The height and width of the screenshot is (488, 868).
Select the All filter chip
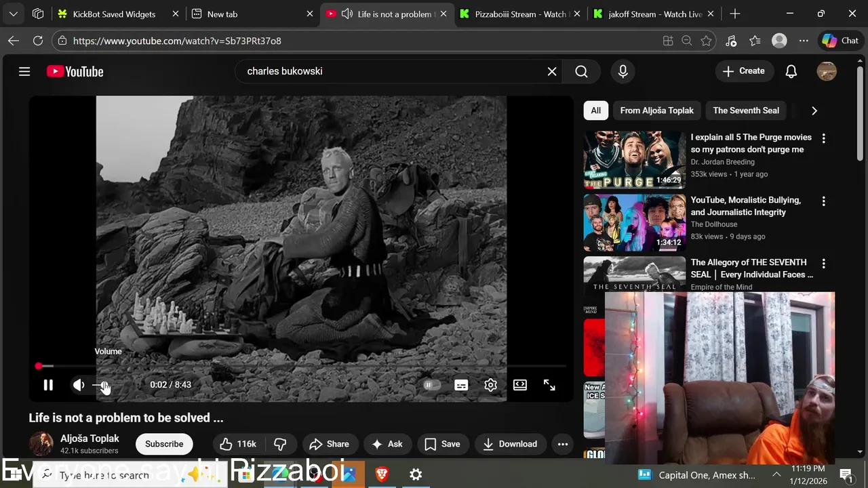click(x=595, y=110)
